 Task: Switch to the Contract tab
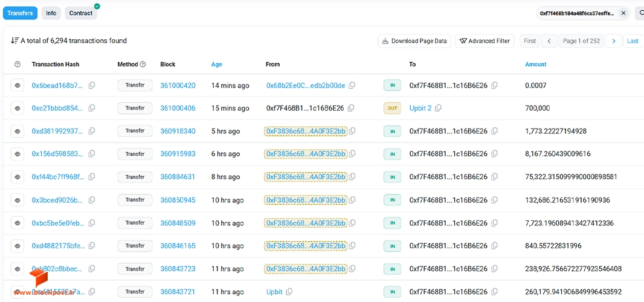(x=80, y=13)
